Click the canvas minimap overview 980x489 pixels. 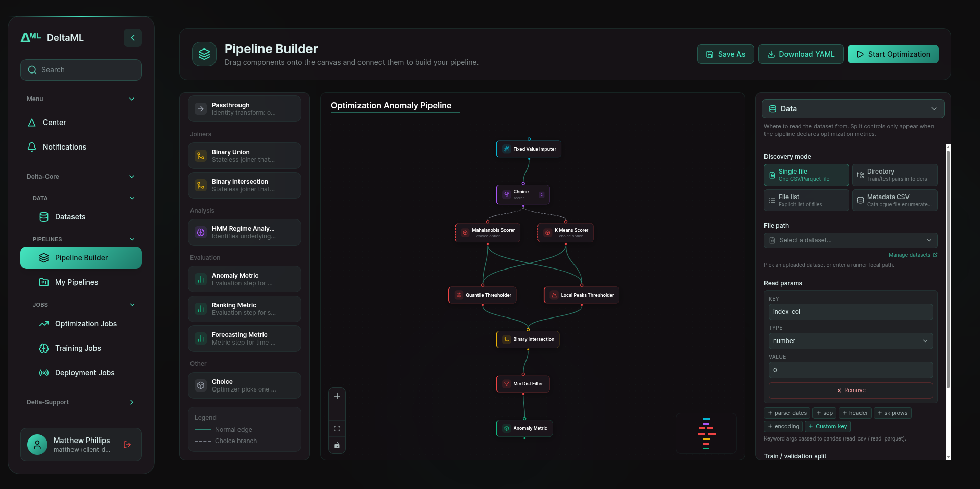(x=706, y=433)
